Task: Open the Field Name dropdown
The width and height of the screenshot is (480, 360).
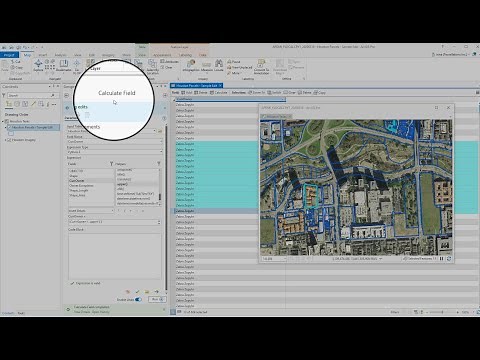Action: (161, 142)
